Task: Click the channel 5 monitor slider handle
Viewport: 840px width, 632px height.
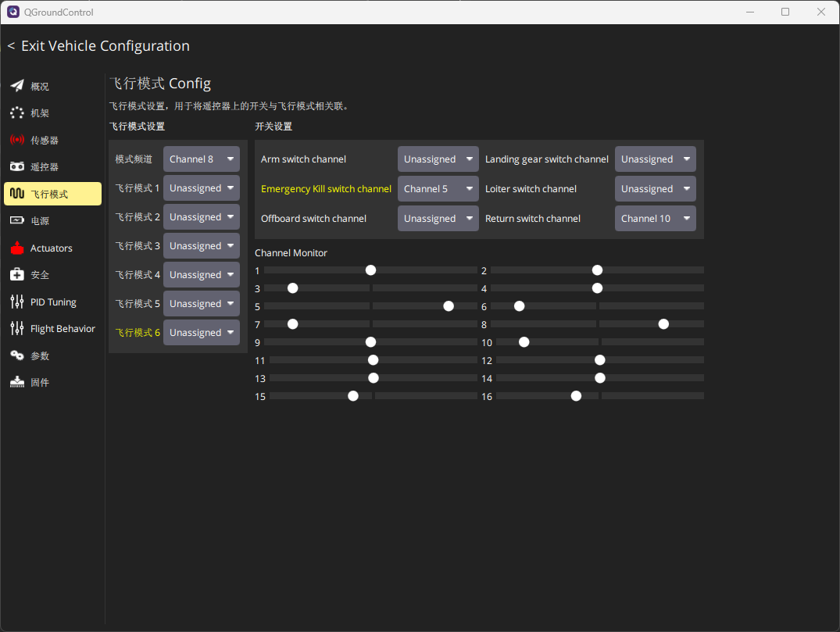Action: (x=449, y=306)
